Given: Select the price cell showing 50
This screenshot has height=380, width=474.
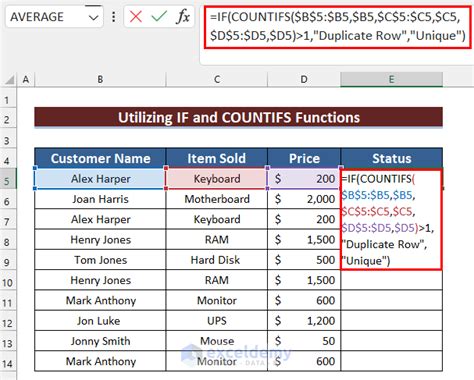Looking at the screenshot, I should pos(304,341).
